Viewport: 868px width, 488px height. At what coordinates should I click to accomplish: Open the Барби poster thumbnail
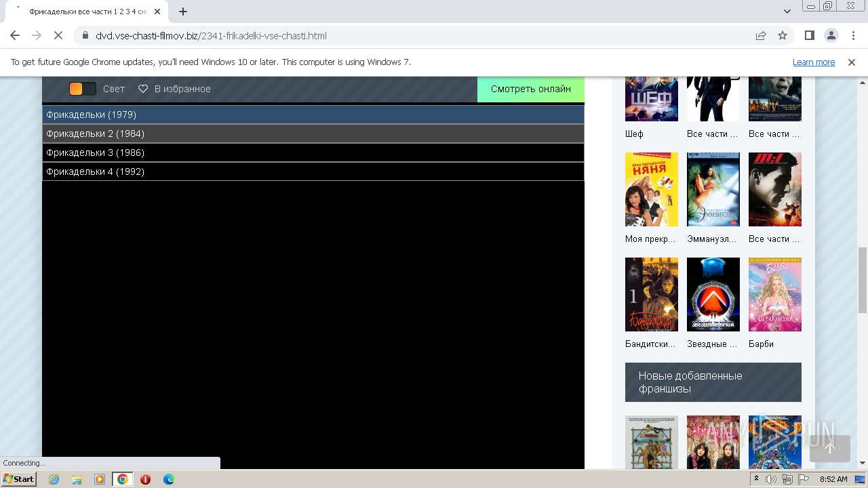pyautogui.click(x=775, y=294)
